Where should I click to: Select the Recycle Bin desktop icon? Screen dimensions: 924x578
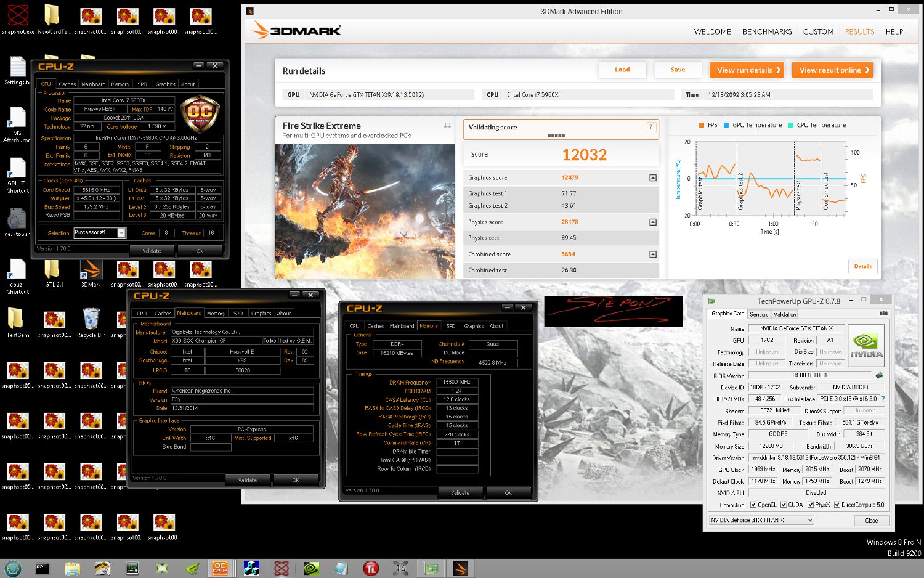pyautogui.click(x=91, y=323)
